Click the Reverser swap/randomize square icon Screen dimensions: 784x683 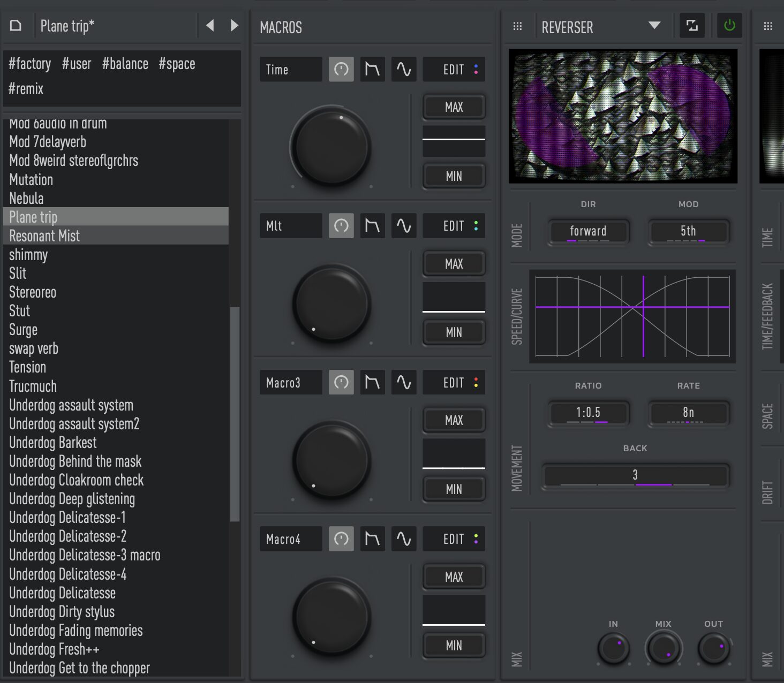coord(692,25)
